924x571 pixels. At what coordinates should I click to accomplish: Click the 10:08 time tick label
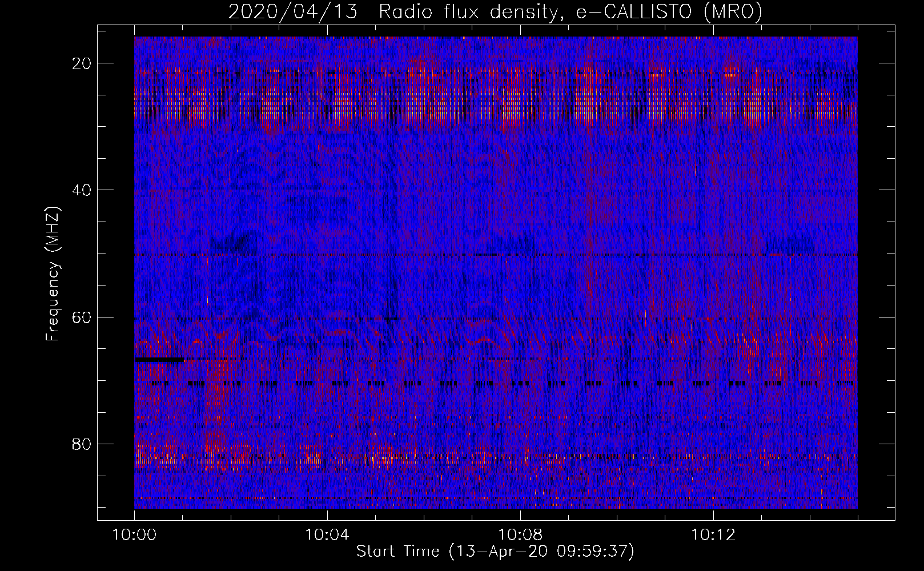pos(520,535)
